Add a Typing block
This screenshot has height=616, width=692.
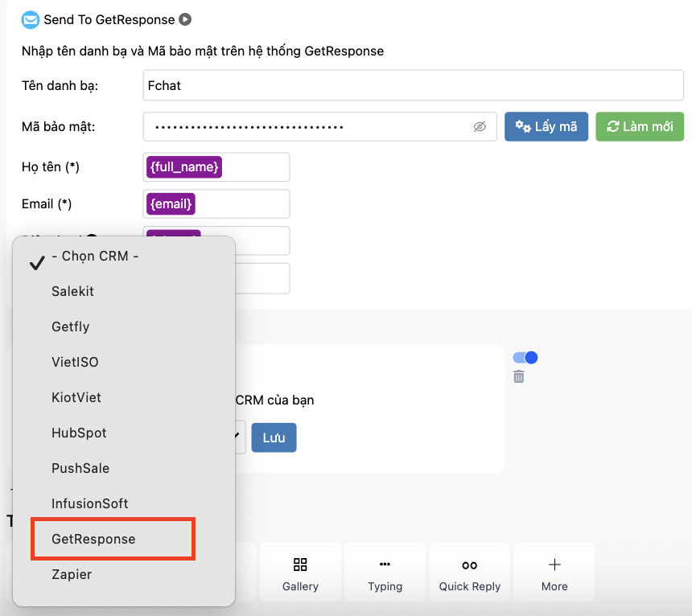click(x=385, y=573)
